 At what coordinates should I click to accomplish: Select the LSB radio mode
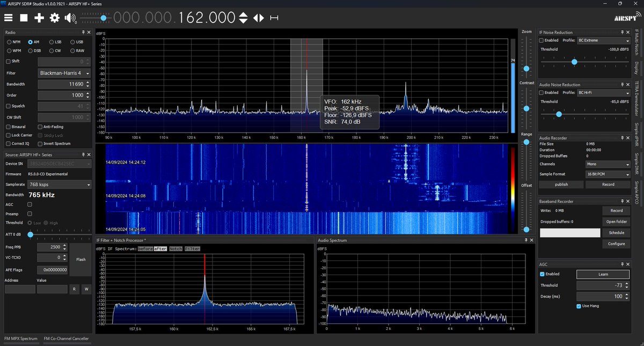tap(57, 42)
